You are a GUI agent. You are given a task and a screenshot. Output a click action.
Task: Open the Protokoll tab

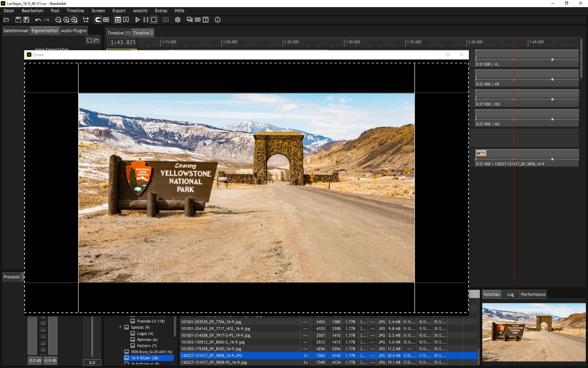(x=12, y=277)
